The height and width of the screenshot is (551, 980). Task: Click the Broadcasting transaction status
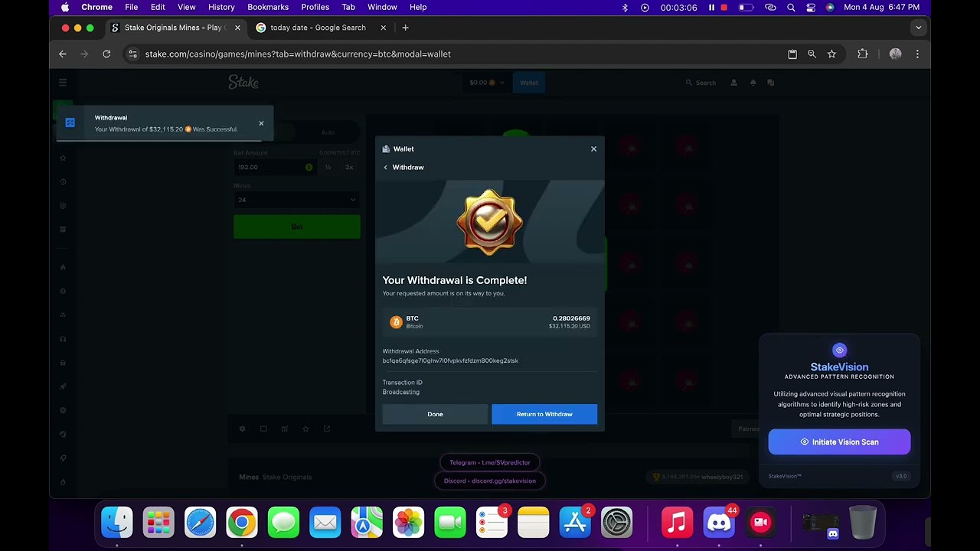(401, 392)
